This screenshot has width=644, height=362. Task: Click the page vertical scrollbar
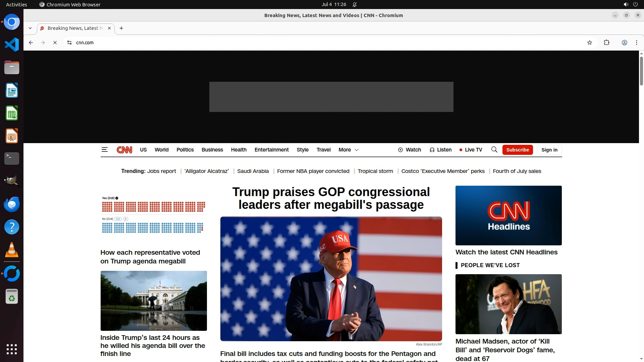(x=641, y=70)
